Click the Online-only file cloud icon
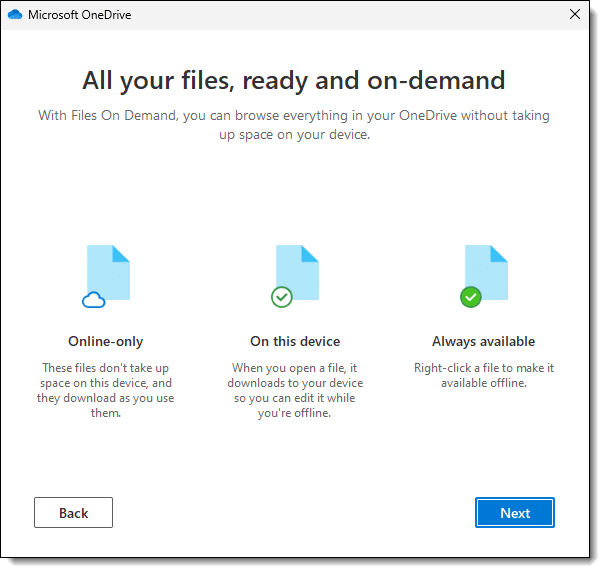The height and width of the screenshot is (573, 605). click(106, 276)
